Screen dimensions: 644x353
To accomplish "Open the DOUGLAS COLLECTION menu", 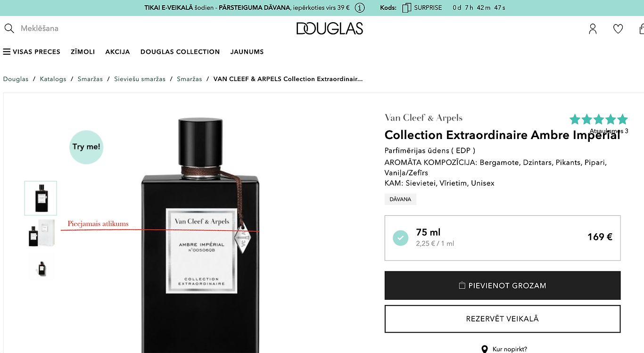I will 180,52.
